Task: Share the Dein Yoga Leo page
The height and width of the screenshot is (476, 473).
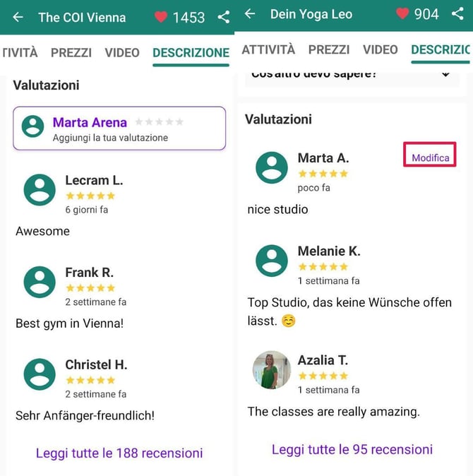Action: click(457, 13)
